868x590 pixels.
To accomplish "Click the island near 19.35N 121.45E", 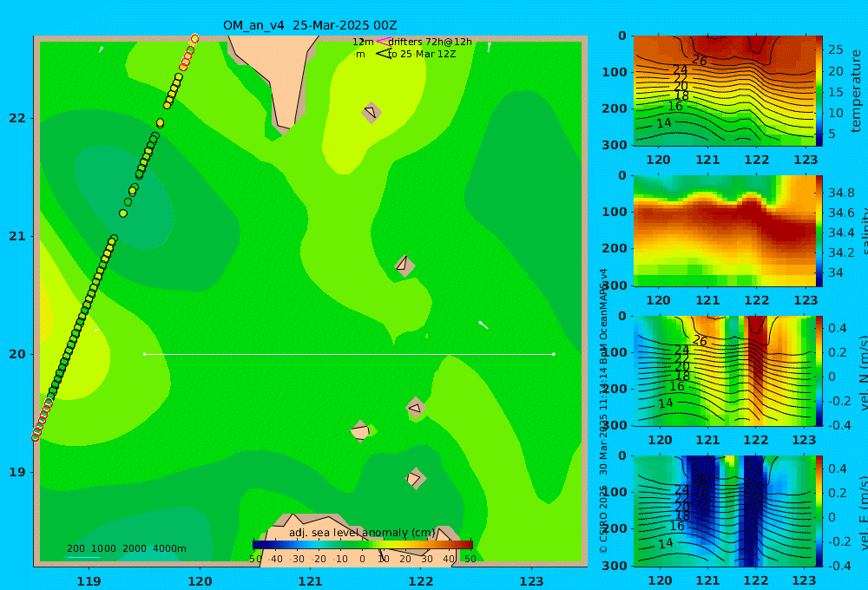I will (360, 430).
